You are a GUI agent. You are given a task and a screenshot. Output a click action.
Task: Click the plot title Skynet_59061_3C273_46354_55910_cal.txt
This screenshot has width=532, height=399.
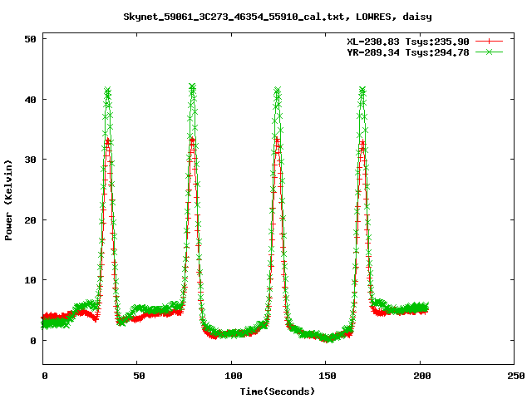(278, 17)
